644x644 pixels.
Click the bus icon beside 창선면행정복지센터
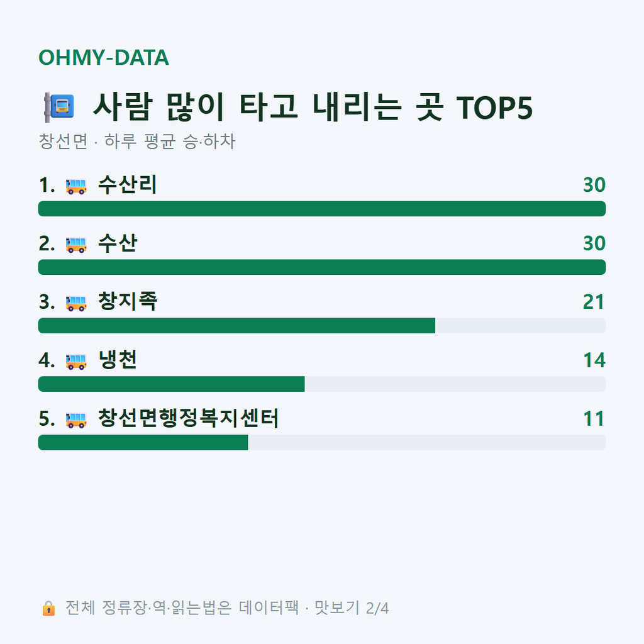pos(76,420)
